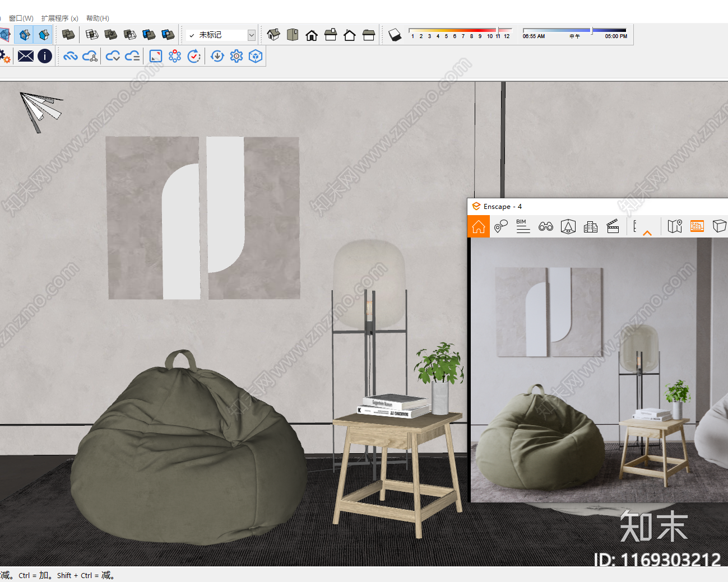This screenshot has width=728, height=582.
Task: Select the Trim solids tool
Action: click(149, 35)
